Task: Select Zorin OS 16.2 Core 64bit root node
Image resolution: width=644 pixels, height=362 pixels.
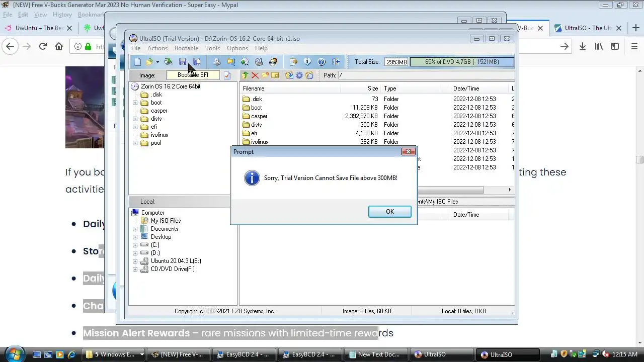Action: [171, 86]
